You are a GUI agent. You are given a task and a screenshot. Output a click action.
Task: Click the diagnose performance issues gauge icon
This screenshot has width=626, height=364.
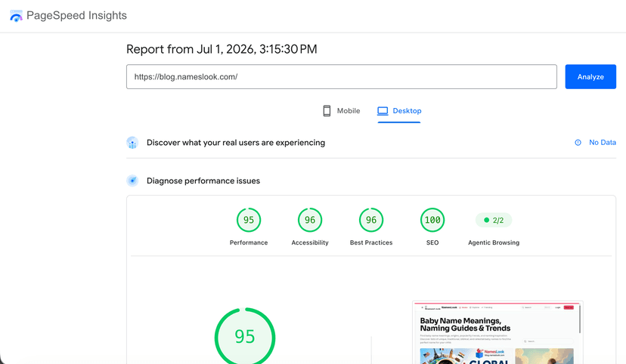pos(132,180)
